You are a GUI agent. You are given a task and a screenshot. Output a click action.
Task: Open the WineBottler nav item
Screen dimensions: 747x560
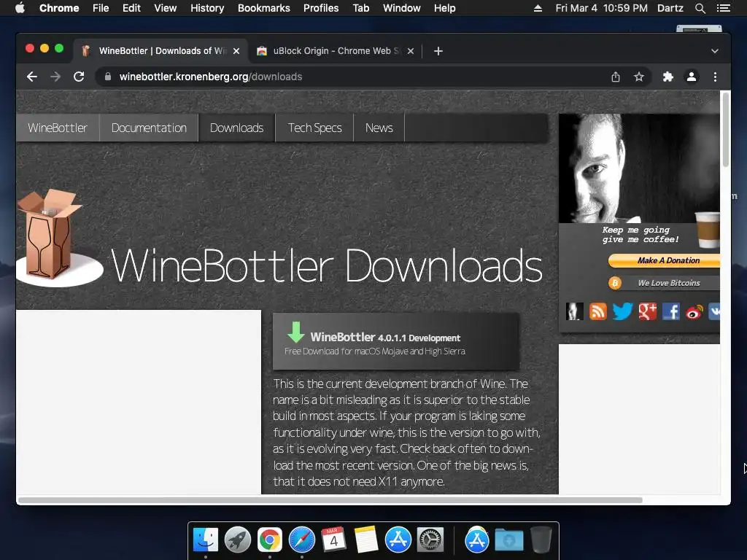58,128
